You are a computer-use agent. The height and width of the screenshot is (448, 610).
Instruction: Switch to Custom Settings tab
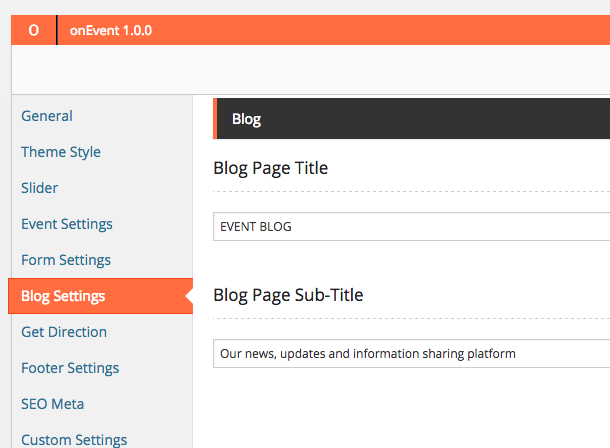[74, 439]
